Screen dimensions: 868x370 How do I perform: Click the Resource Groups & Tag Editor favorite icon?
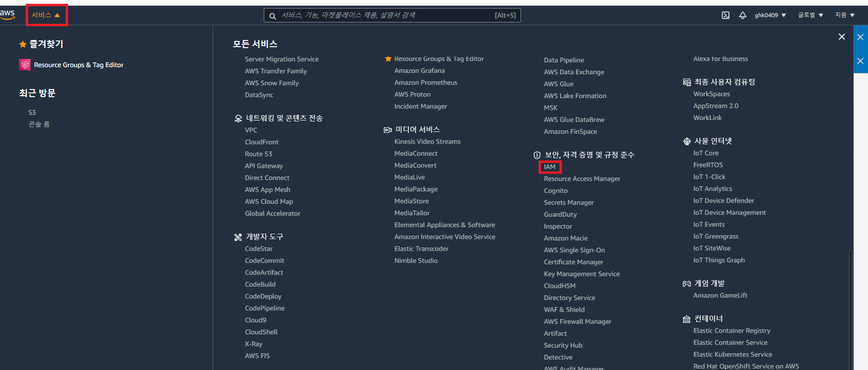point(25,65)
